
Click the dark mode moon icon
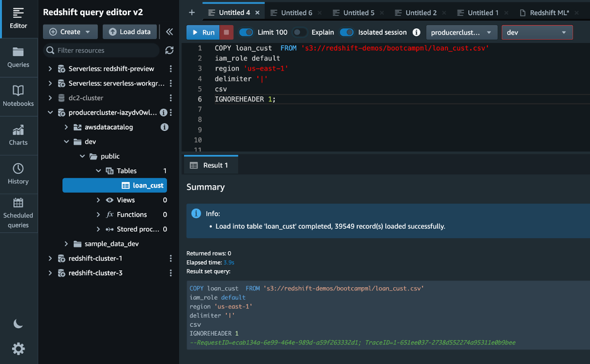click(18, 323)
